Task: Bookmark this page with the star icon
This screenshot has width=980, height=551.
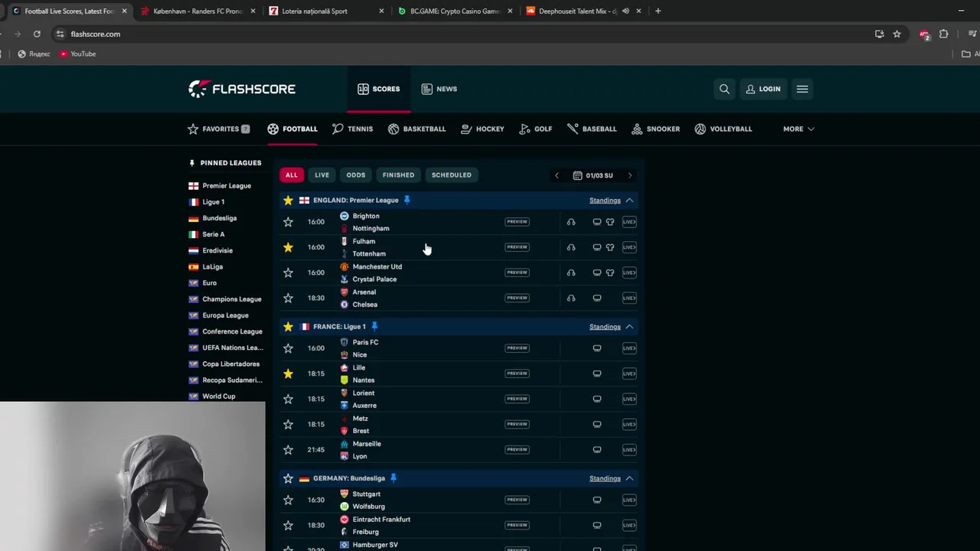Action: (897, 34)
